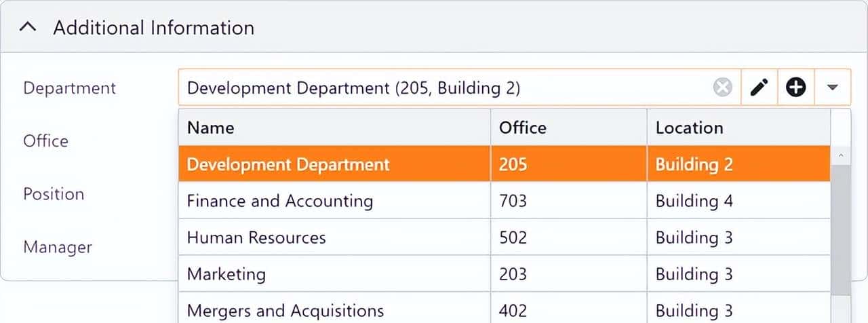
Task: Select the Marketing department option
Action: click(226, 274)
